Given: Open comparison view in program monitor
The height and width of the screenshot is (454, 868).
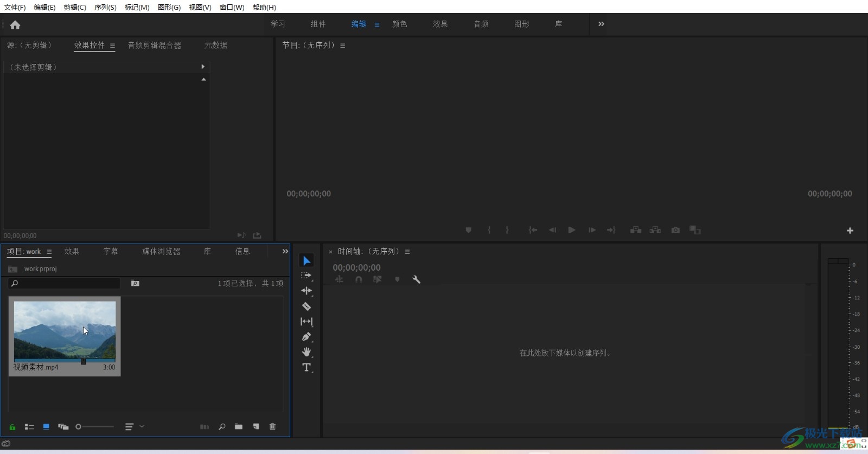Looking at the screenshot, I should (x=695, y=230).
